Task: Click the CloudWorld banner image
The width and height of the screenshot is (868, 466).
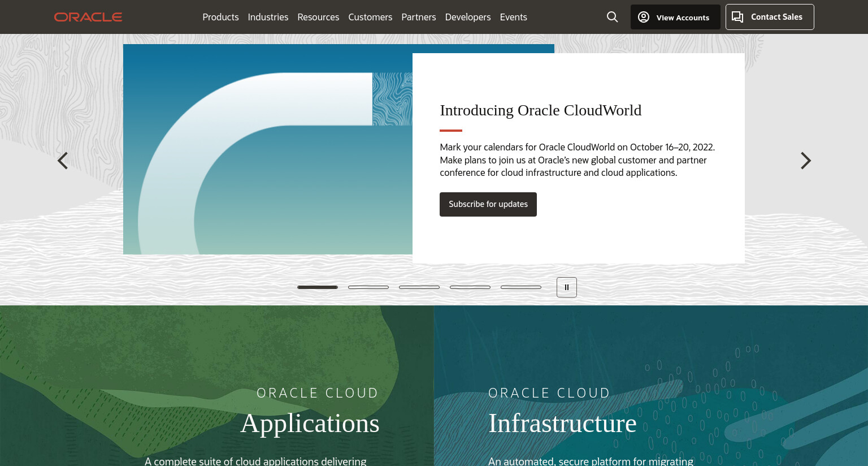Action: 268,149
